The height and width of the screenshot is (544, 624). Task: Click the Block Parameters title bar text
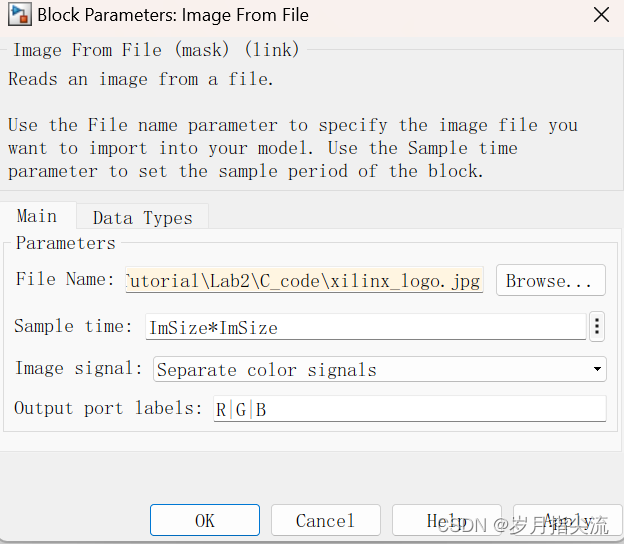coord(173,15)
